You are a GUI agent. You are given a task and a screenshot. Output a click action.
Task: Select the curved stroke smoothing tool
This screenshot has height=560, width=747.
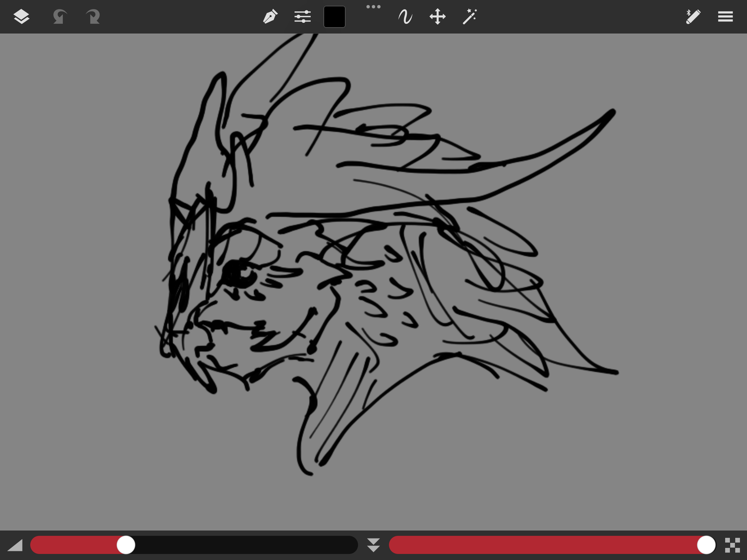405,16
